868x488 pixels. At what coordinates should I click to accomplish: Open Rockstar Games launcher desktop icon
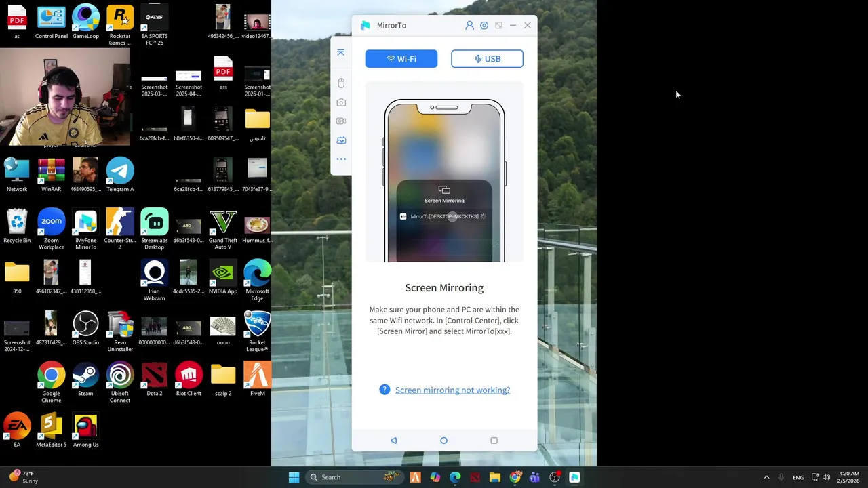pyautogui.click(x=120, y=26)
